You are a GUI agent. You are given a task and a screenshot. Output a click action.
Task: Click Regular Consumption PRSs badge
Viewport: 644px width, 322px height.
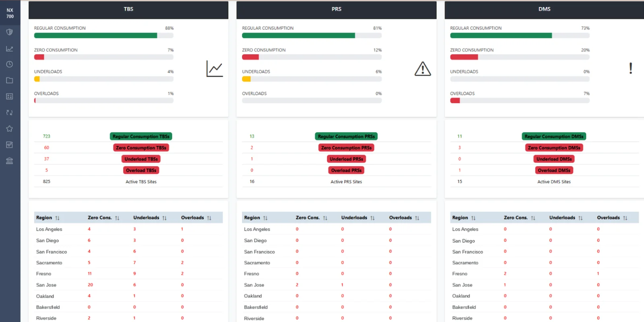(x=346, y=136)
